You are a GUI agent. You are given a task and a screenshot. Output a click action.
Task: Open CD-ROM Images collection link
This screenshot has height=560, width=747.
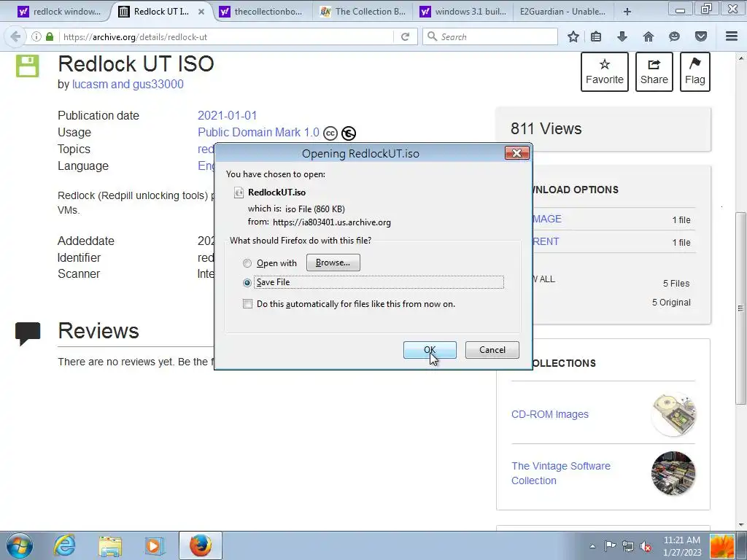550,414
